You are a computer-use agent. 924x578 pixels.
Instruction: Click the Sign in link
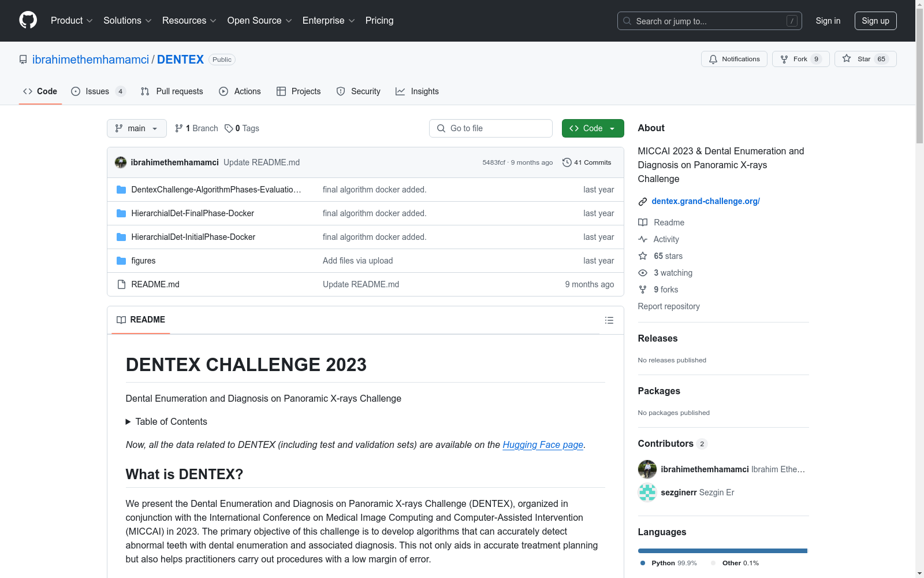point(828,21)
